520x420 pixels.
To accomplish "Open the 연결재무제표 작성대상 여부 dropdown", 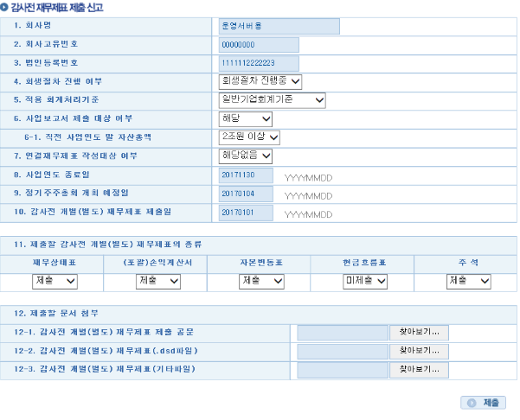I will click(x=245, y=156).
